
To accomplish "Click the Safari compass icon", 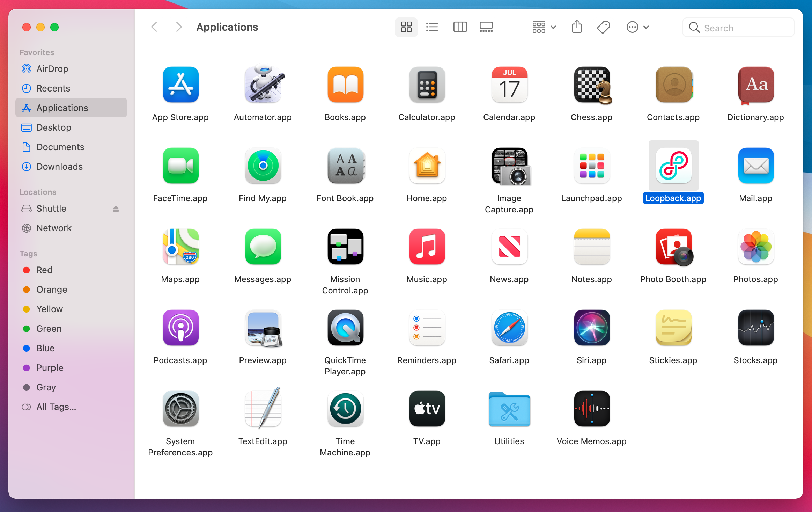I will tap(509, 328).
